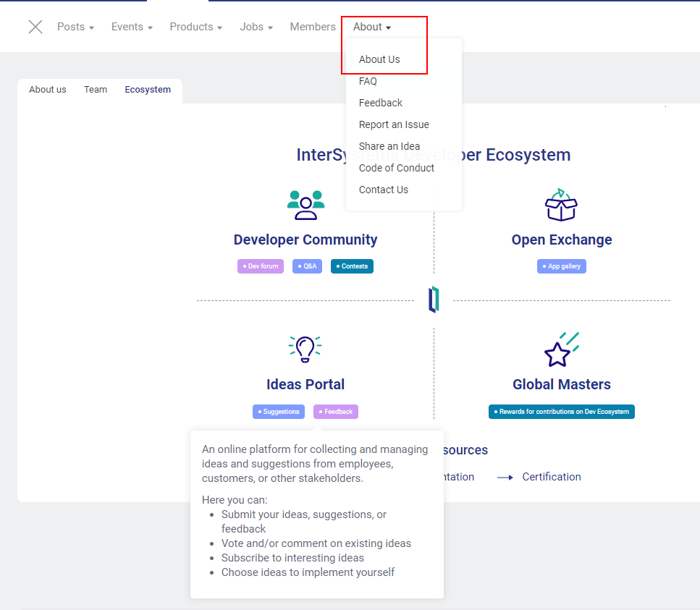Viewport: 700px width, 610px height.
Task: Click the Dev forum tag
Action: [x=261, y=266]
